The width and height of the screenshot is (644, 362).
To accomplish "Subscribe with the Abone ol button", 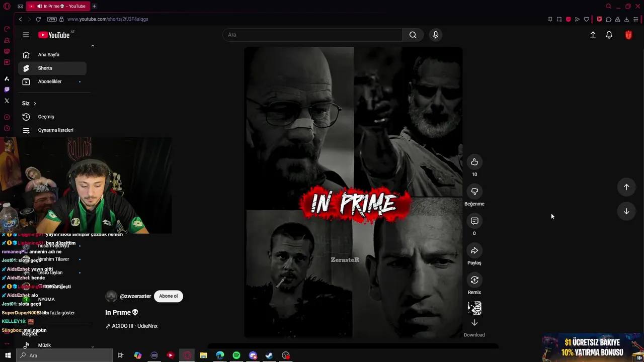I will click(169, 296).
